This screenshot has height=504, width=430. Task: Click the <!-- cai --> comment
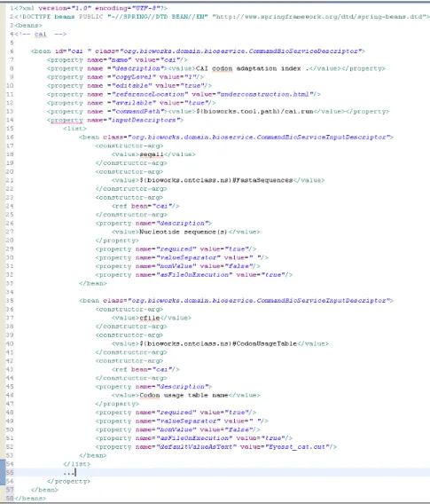point(41,34)
